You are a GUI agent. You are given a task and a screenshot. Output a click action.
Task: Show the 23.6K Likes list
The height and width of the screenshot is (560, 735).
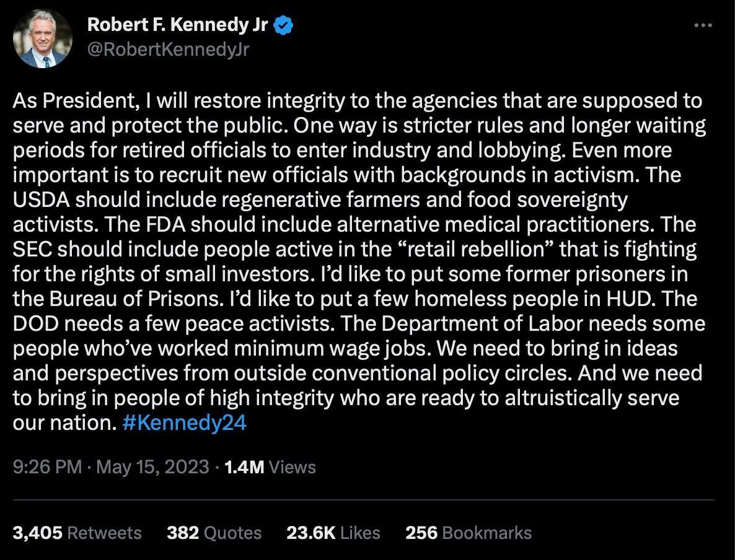pyautogui.click(x=333, y=533)
